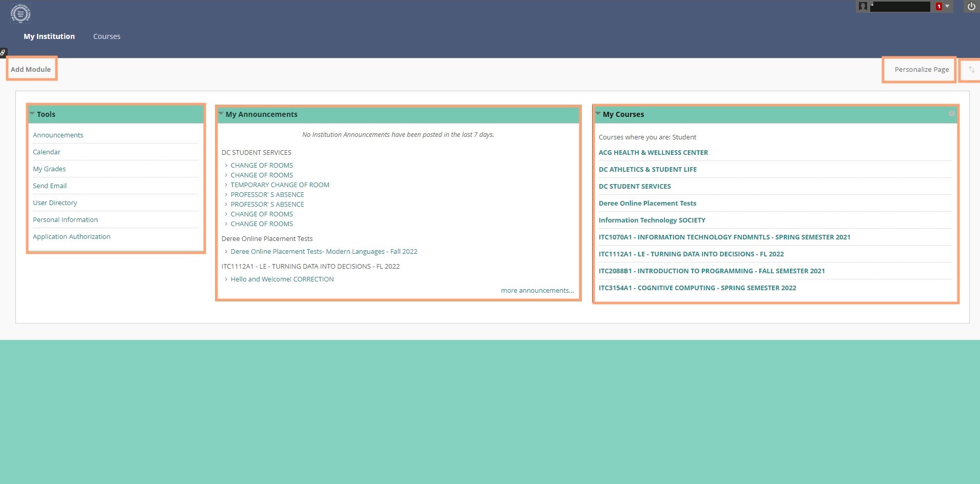
Task: Open Hello and Welcome! CORRECTION announcement
Action: pyautogui.click(x=282, y=279)
